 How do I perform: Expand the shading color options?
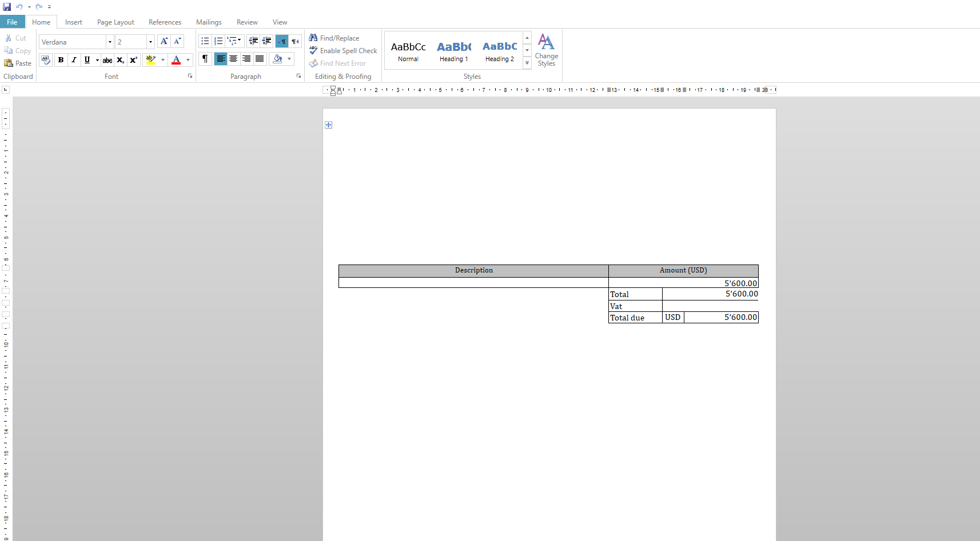289,59
